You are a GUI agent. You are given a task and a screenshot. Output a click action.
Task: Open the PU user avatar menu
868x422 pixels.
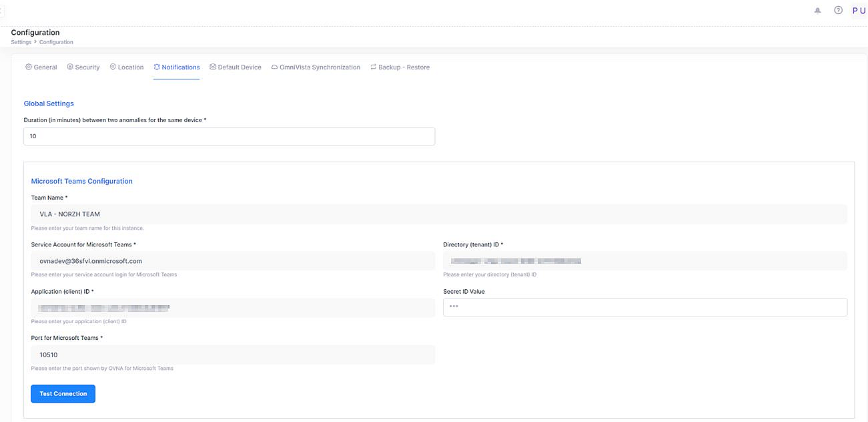coord(858,11)
